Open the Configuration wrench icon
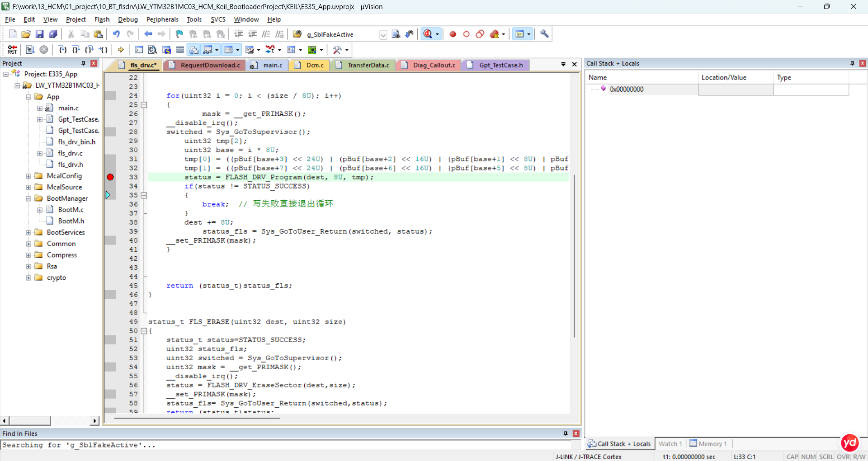The image size is (868, 461). point(544,34)
